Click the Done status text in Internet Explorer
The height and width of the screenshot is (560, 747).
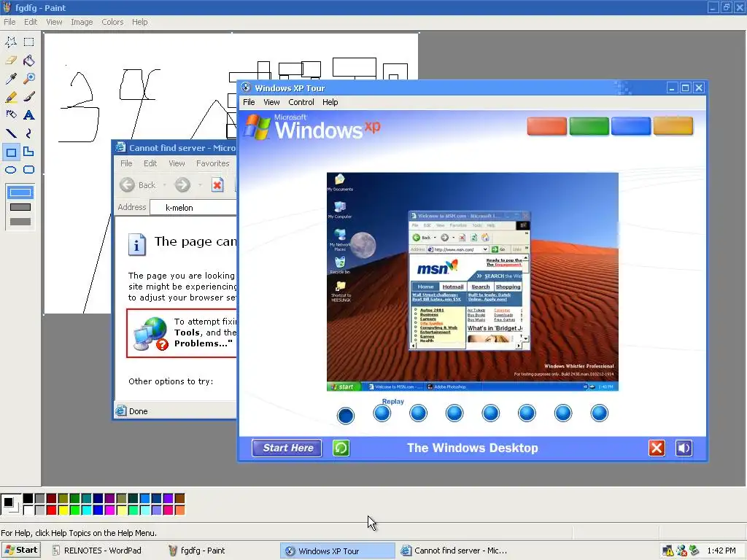(x=138, y=411)
